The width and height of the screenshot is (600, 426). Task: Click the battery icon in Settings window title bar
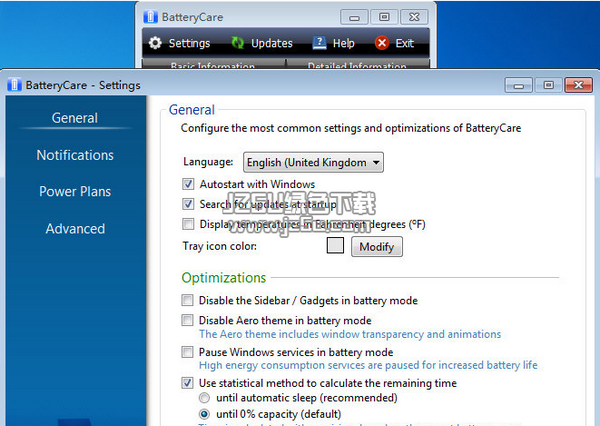[14, 85]
